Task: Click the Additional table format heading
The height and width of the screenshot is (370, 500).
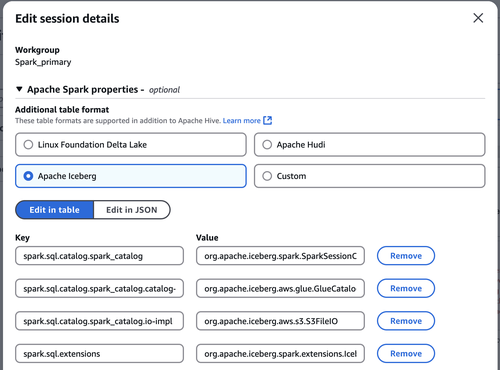Action: (62, 110)
